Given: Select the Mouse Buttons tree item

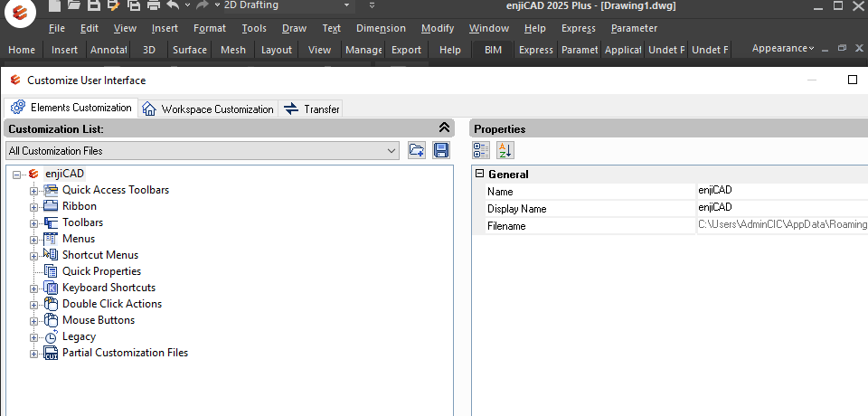Looking at the screenshot, I should tap(99, 320).
